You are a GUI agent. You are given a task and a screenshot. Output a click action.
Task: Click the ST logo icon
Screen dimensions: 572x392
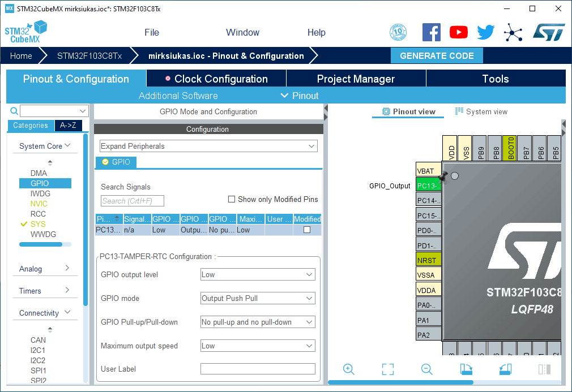coord(549,32)
